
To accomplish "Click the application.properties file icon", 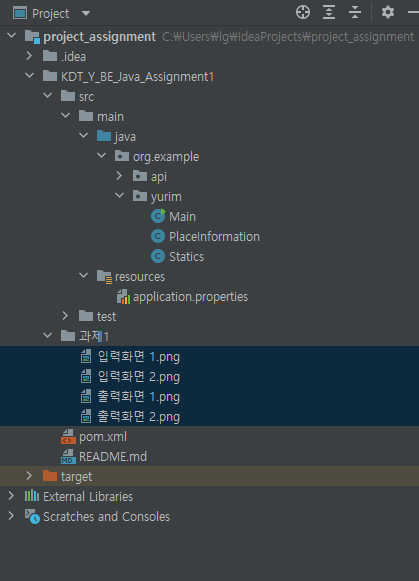I will (123, 296).
